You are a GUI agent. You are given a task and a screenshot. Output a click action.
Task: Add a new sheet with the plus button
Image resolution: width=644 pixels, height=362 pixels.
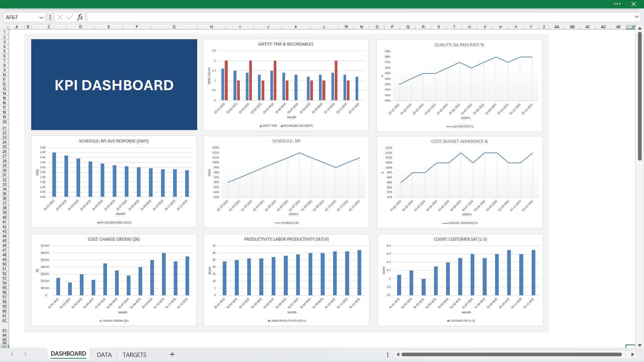coord(172,354)
